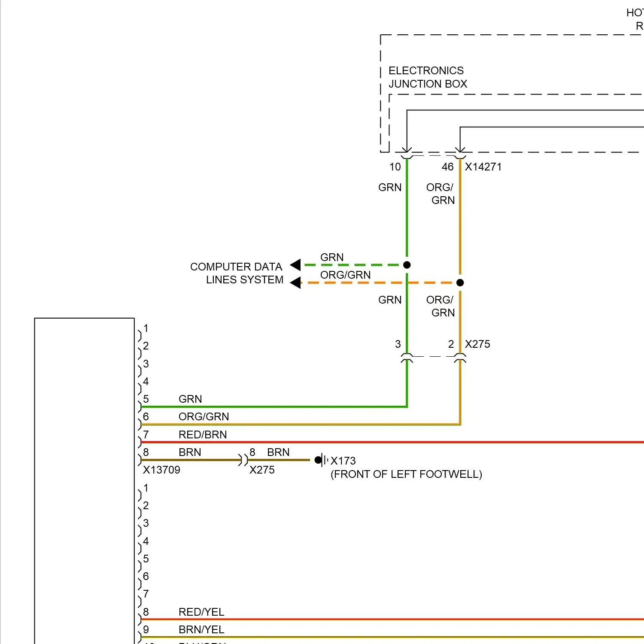Click pin 2 of the X275 connector
This screenshot has height=644, width=644.
coord(451,344)
